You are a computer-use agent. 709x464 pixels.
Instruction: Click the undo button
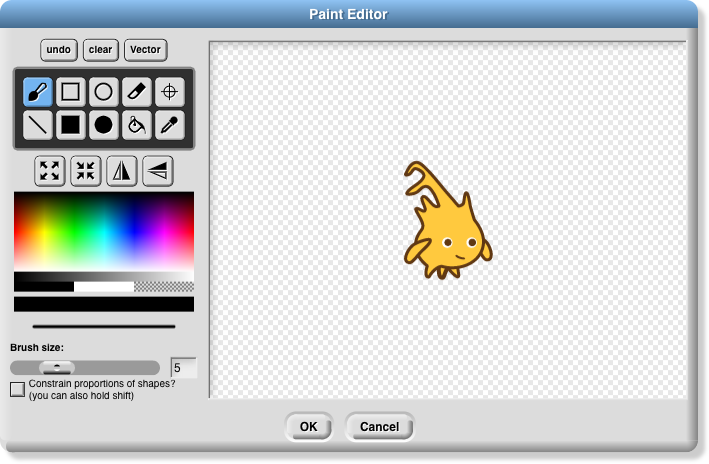[59, 49]
